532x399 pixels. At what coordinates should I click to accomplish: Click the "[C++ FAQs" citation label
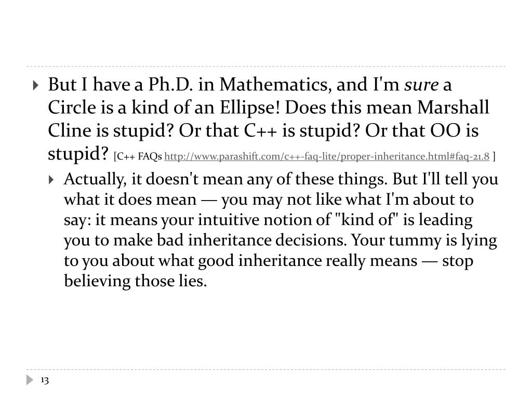tap(138, 156)
